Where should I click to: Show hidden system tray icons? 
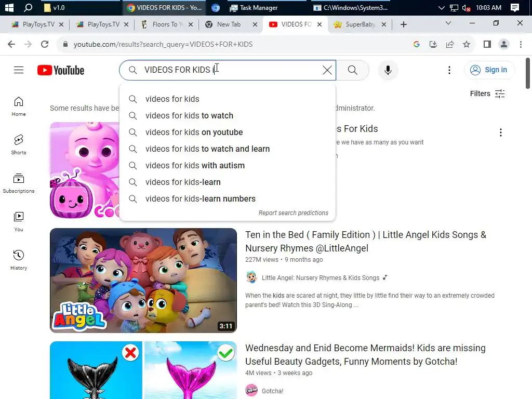click(x=441, y=7)
